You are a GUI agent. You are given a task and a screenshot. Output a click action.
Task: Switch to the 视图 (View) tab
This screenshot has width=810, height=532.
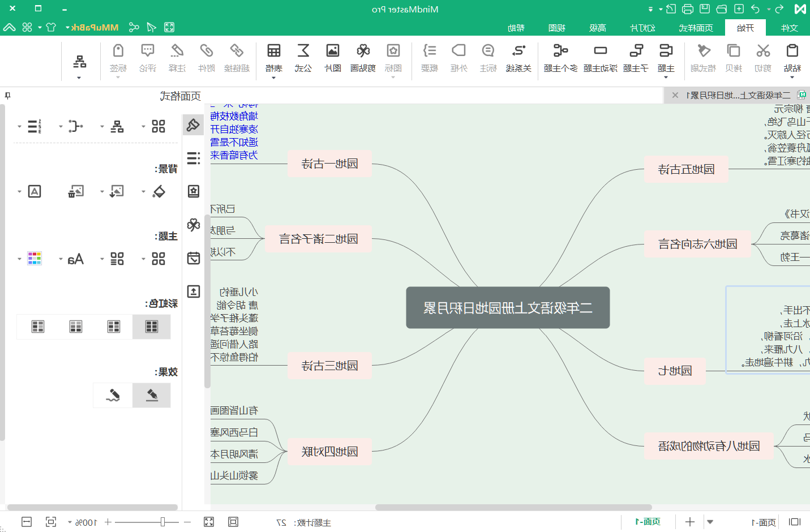click(557, 28)
